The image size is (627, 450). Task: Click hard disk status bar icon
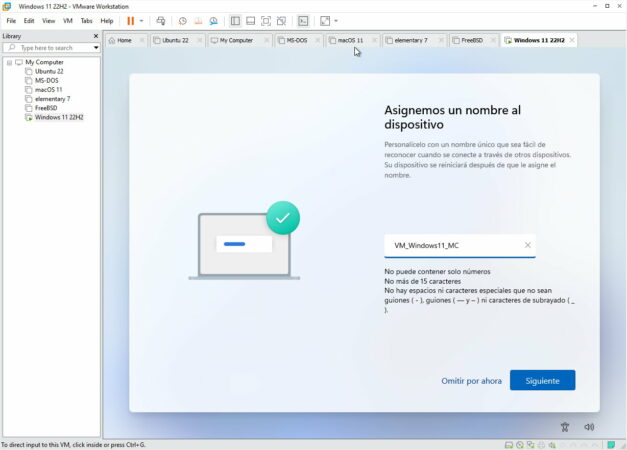coord(509,445)
